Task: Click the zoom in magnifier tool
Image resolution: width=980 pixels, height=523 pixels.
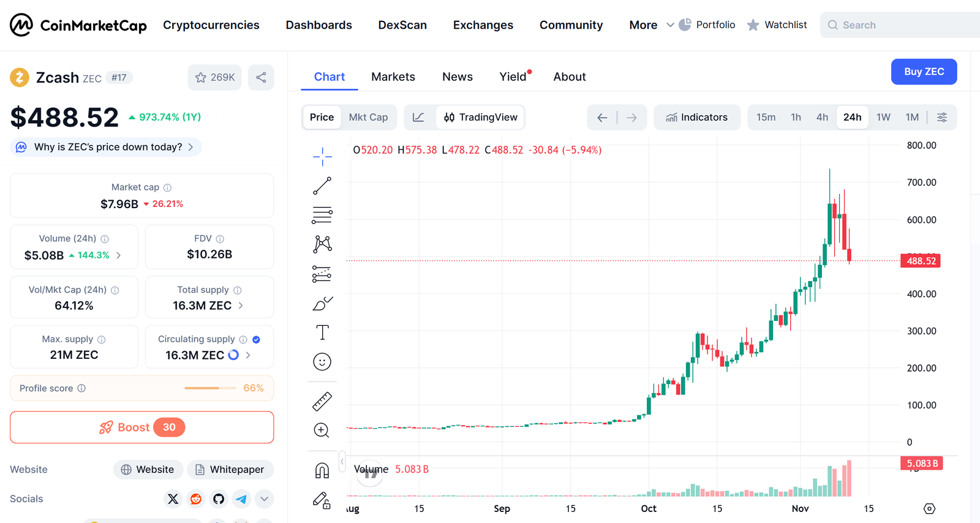Action: click(x=322, y=431)
